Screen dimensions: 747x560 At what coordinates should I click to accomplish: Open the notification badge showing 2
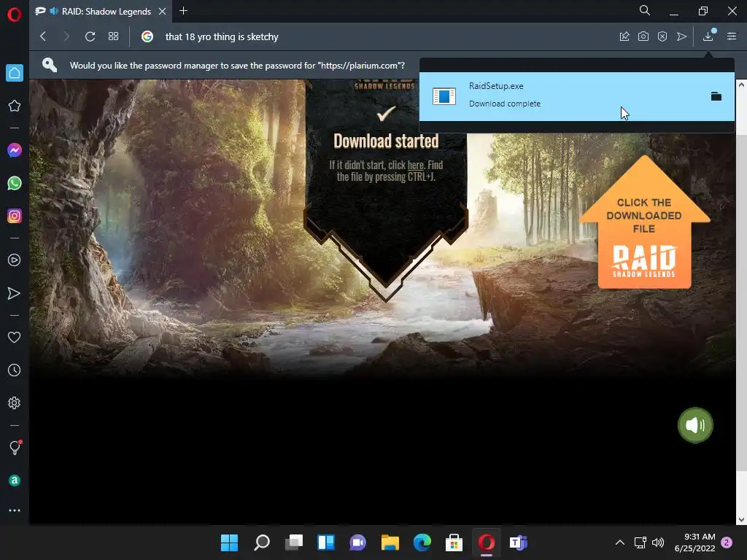point(727,542)
